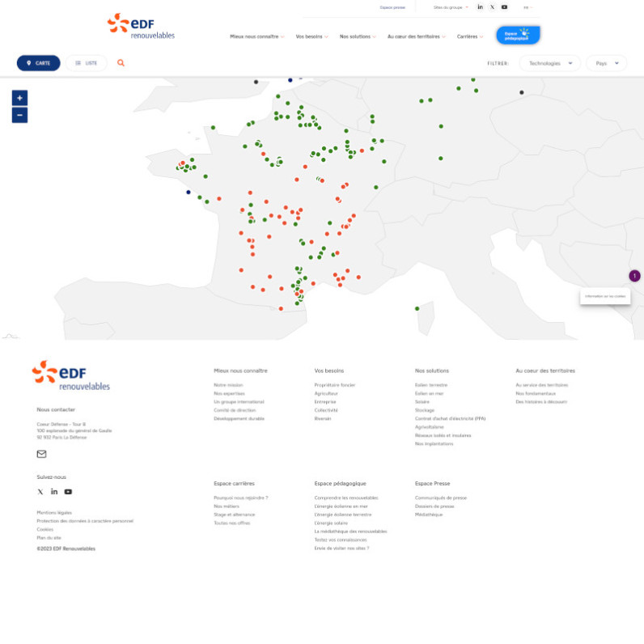Open Eolien en mer footer link
This screenshot has height=644, width=644.
click(429, 393)
